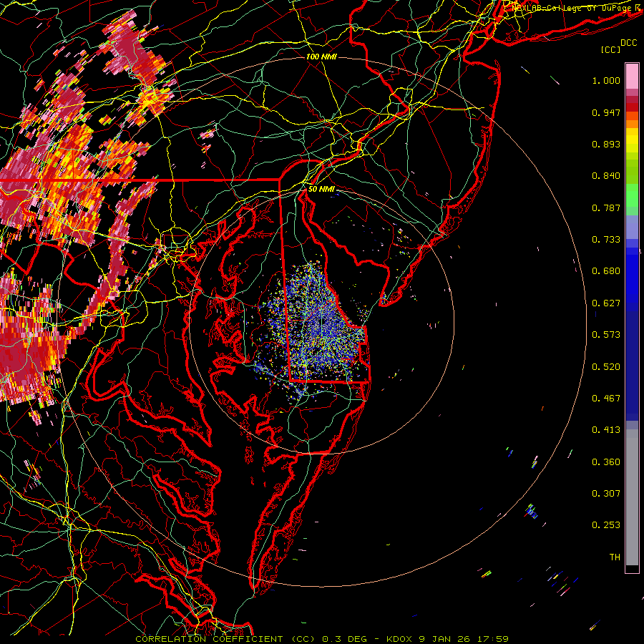Select the 0.733 value on the color scale
Image resolution: width=644 pixels, height=644 pixels.
point(606,240)
